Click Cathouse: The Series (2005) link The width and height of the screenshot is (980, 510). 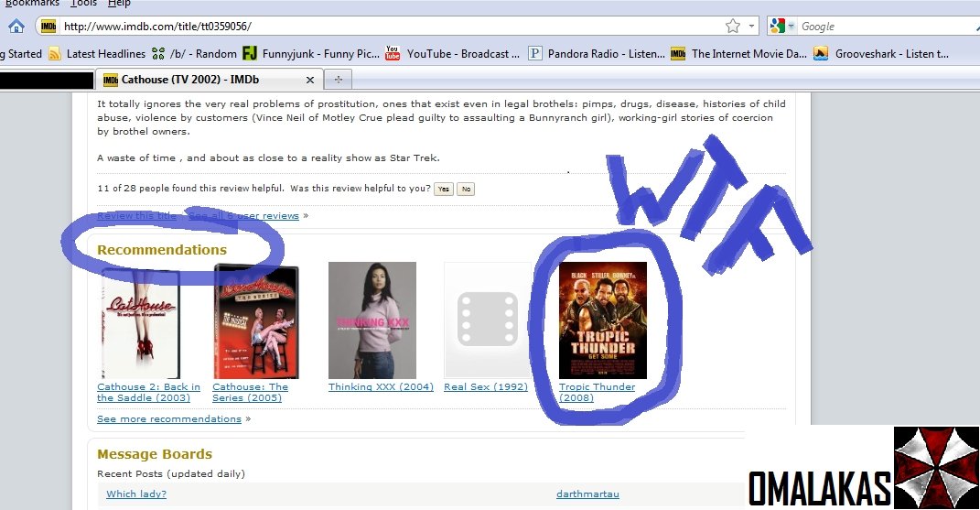tap(250, 393)
